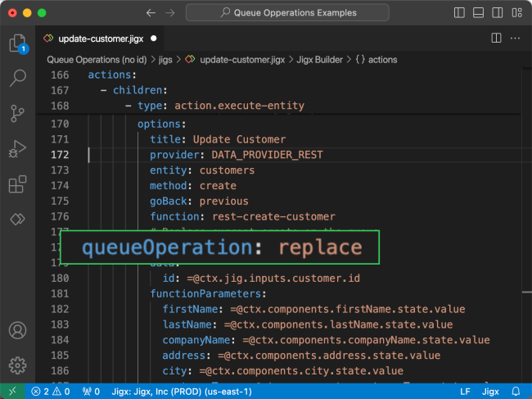Open the Accounts menu icon

click(x=17, y=330)
